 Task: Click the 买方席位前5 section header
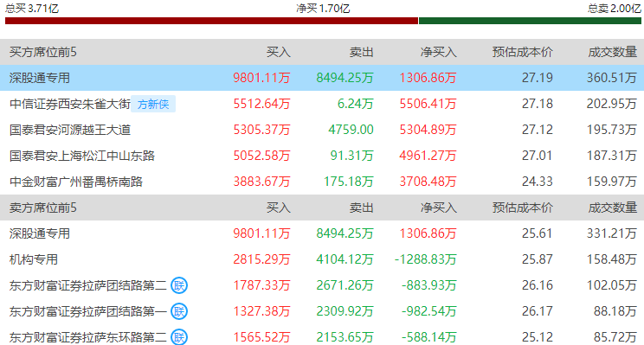(43, 52)
